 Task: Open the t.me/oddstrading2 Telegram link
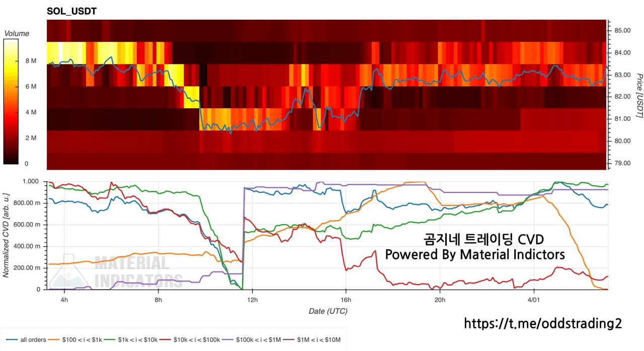click(x=542, y=324)
